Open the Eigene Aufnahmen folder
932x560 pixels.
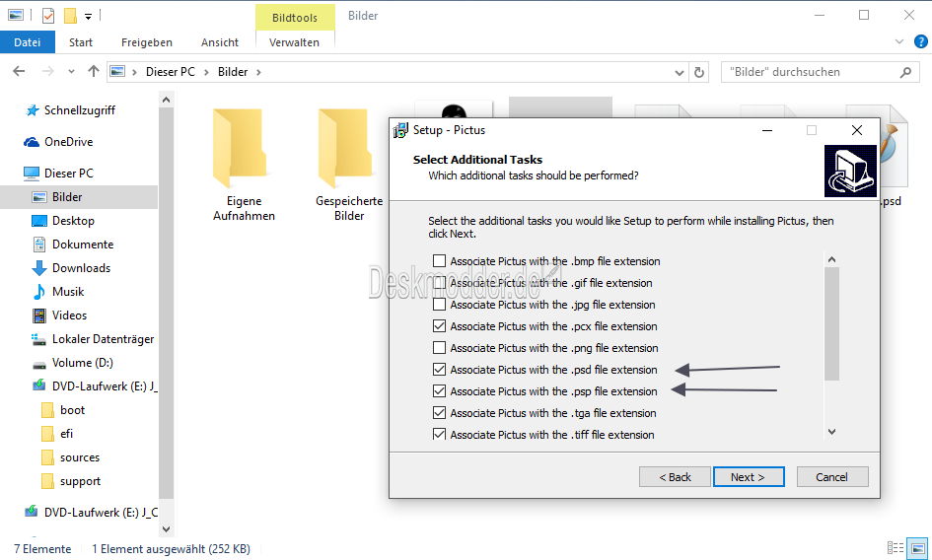coord(244,165)
